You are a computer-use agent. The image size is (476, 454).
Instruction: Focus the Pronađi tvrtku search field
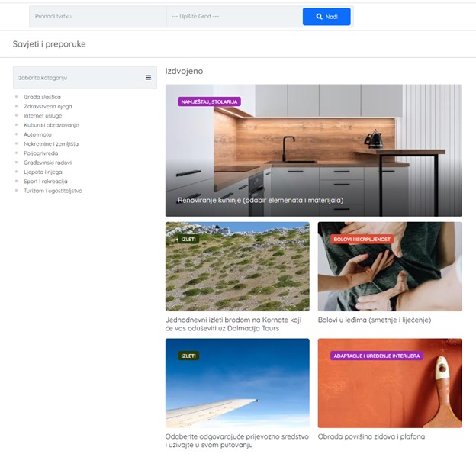click(98, 16)
